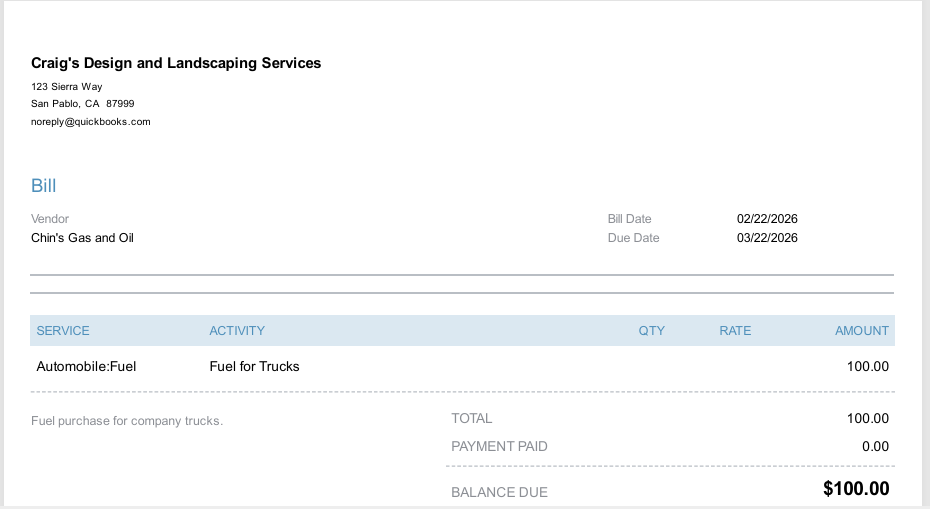Click the 123 Sierra Way address line
Viewport: 930px width, 517px height.
pos(67,87)
